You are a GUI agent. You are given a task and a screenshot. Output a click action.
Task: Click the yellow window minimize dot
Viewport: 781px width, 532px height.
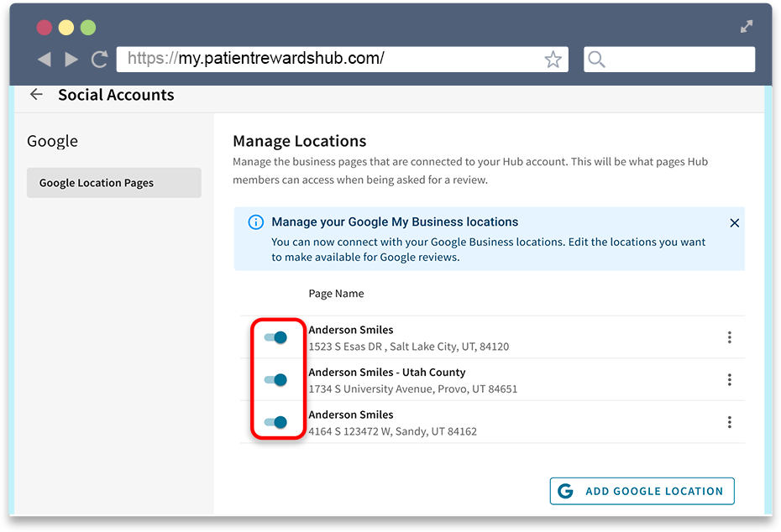pyautogui.click(x=66, y=28)
